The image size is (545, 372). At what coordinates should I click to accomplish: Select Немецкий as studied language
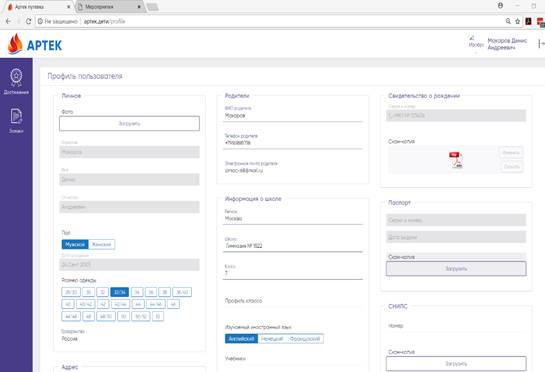tap(272, 339)
